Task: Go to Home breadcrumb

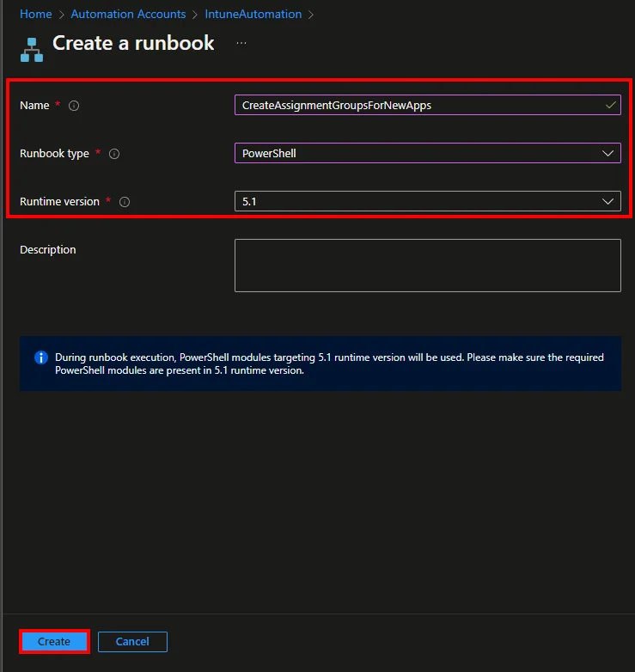Action: click(35, 14)
